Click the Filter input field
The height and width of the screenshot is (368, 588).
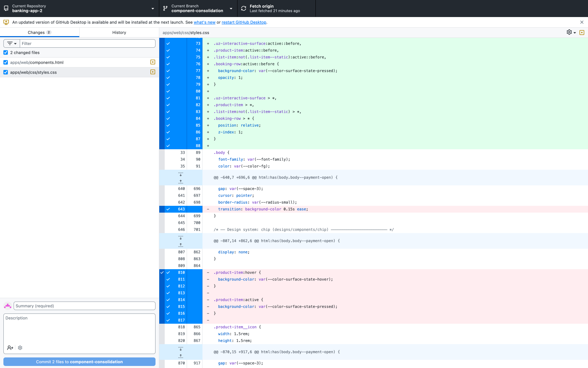(87, 44)
